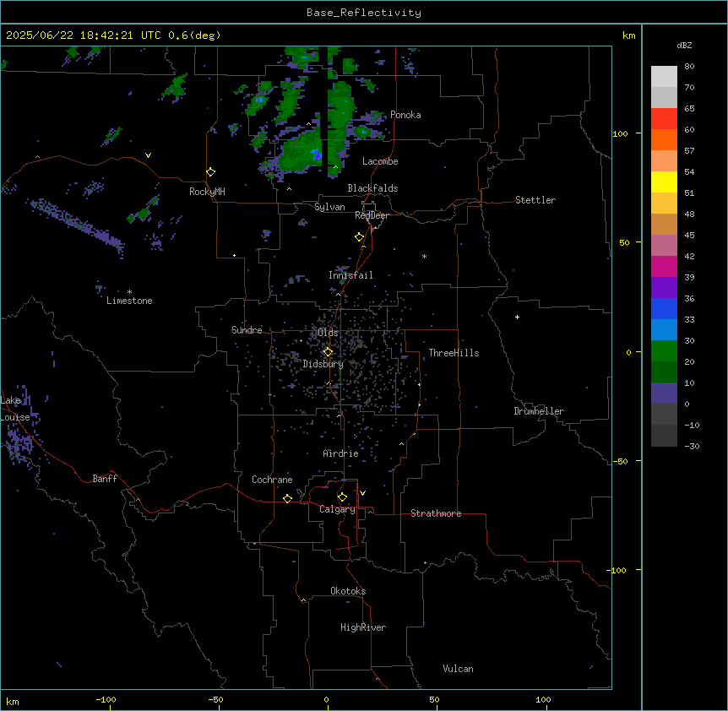The width and height of the screenshot is (728, 711).
Task: Click the Ponoka town label
Action: (x=405, y=115)
